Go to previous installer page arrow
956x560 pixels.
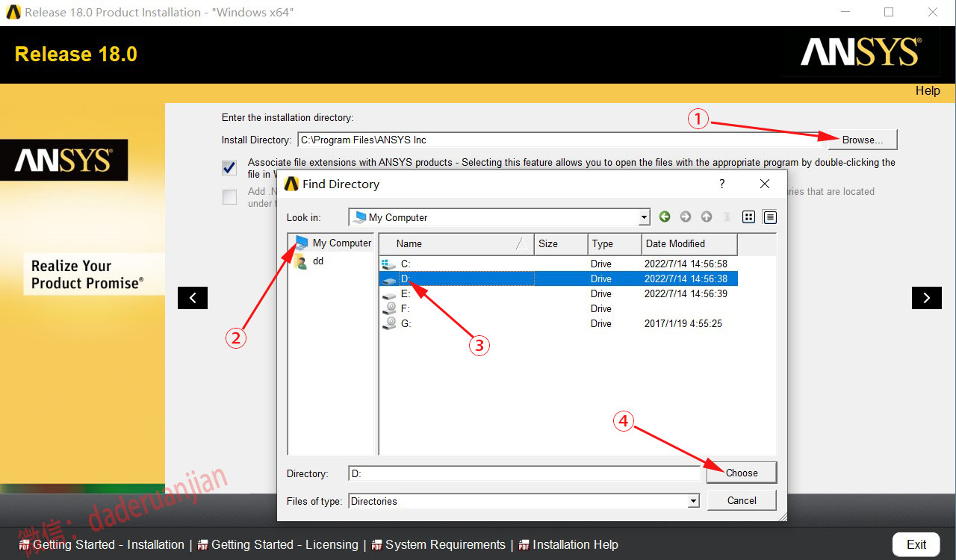pos(193,298)
